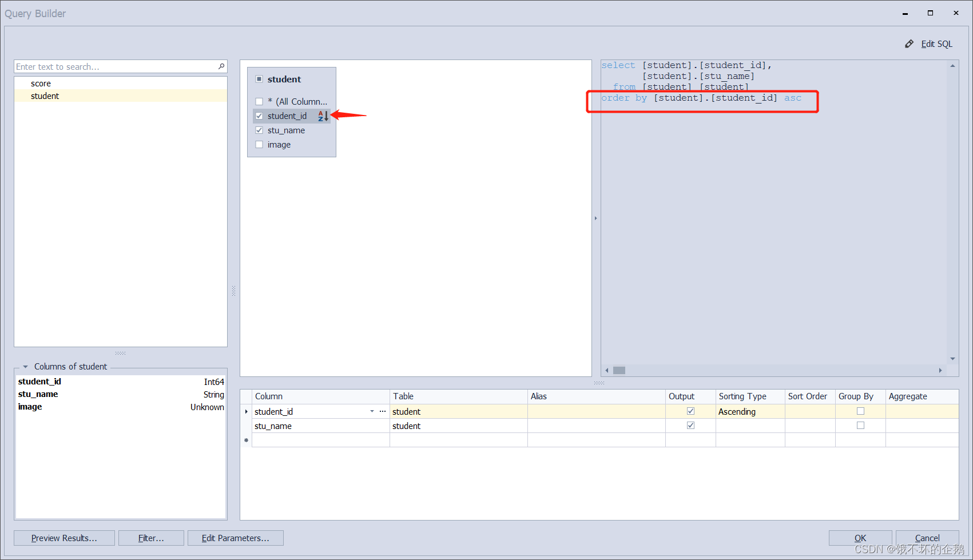Enable Group By for the stu_name row

click(860, 426)
